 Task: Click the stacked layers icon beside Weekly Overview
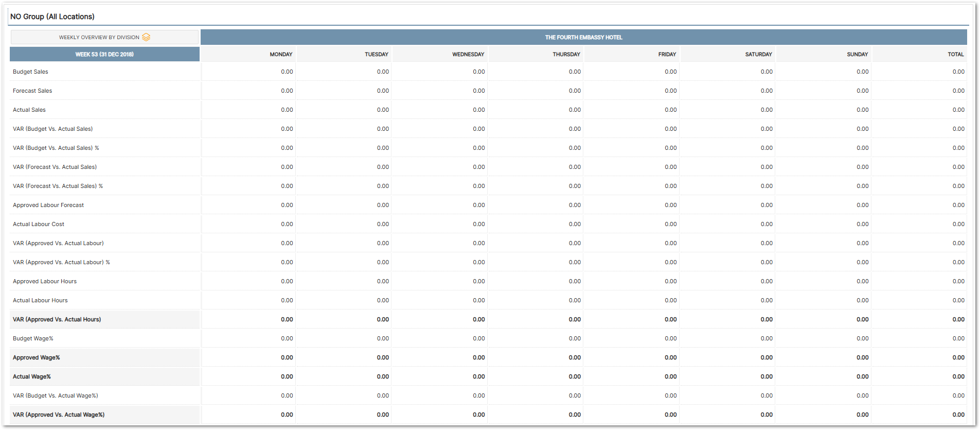146,37
